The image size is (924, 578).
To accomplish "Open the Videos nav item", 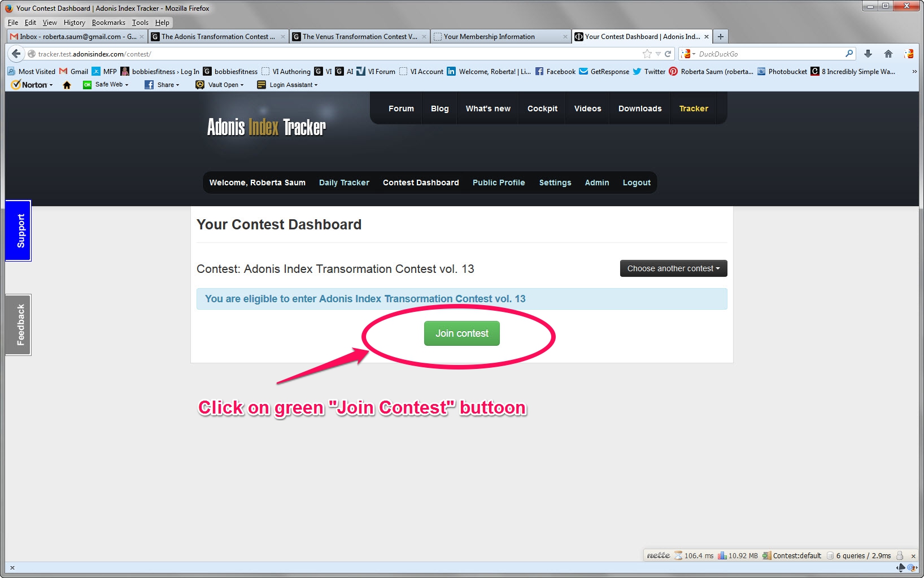I will [587, 108].
